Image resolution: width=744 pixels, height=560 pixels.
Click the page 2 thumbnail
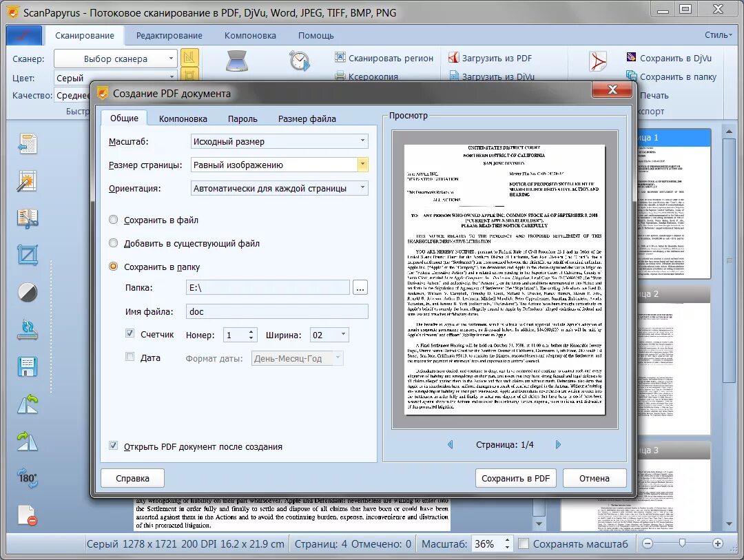point(674,361)
